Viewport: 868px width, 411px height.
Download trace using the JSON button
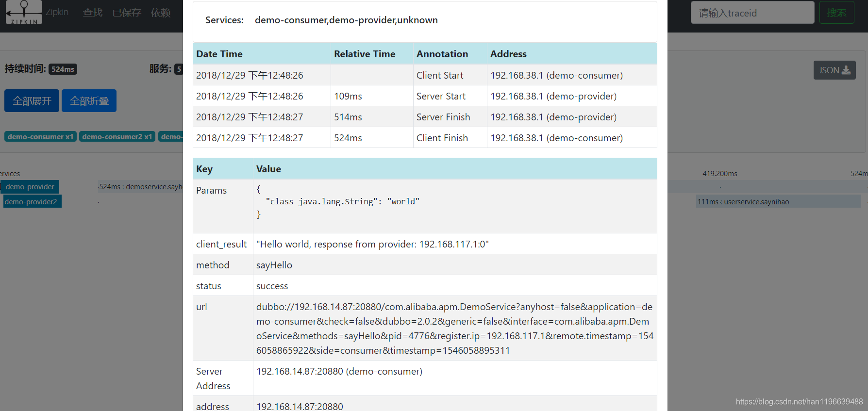[835, 70]
